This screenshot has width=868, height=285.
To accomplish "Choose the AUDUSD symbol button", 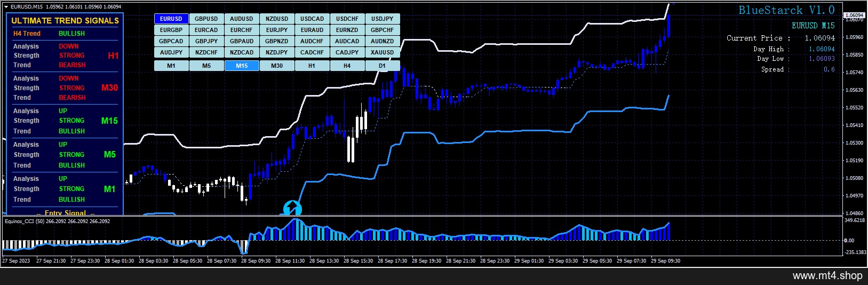I will (242, 19).
